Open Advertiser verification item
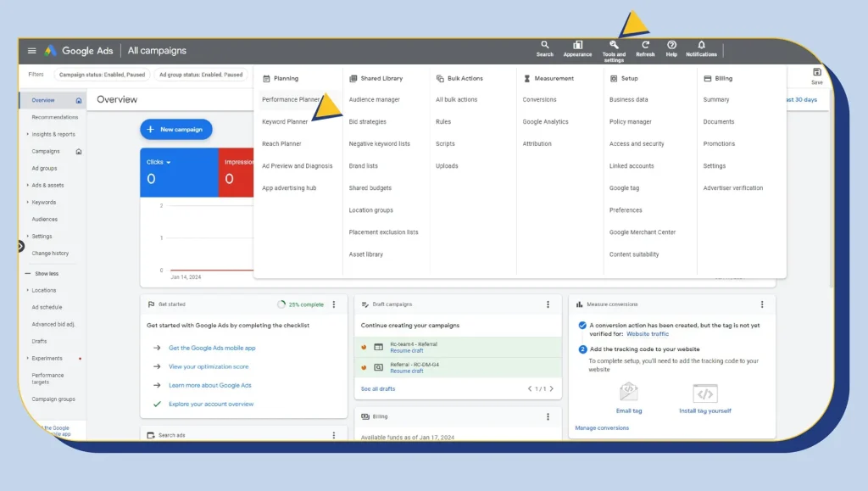The image size is (868, 491). click(x=733, y=188)
